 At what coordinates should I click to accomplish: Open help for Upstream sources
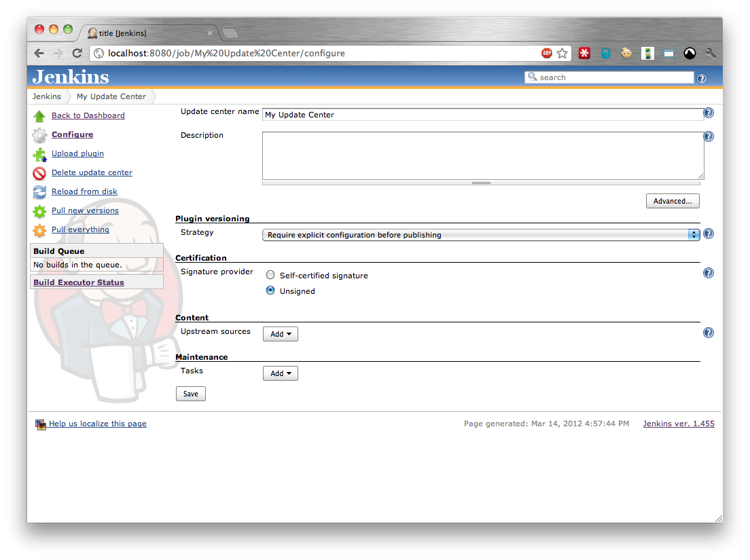[x=709, y=333]
